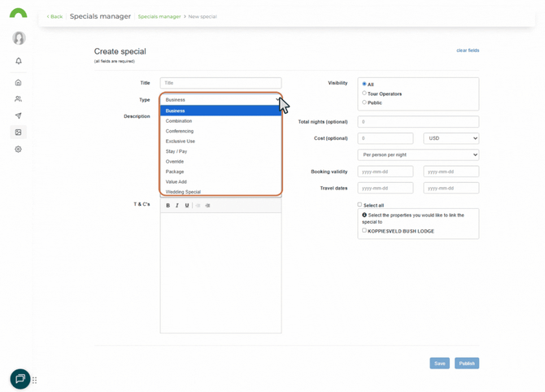
Task: Open the notifications bell
Action: 18,61
